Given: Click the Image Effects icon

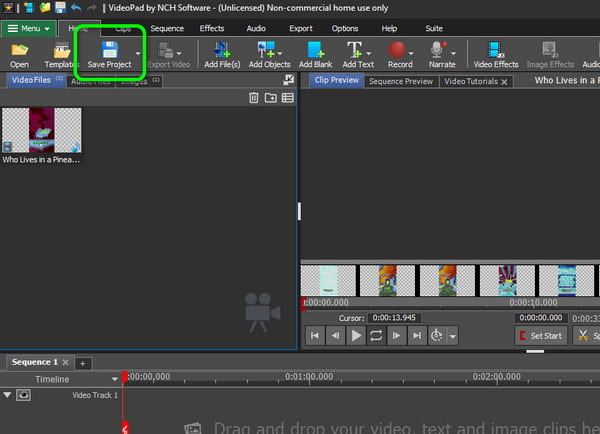Looking at the screenshot, I should tap(550, 50).
